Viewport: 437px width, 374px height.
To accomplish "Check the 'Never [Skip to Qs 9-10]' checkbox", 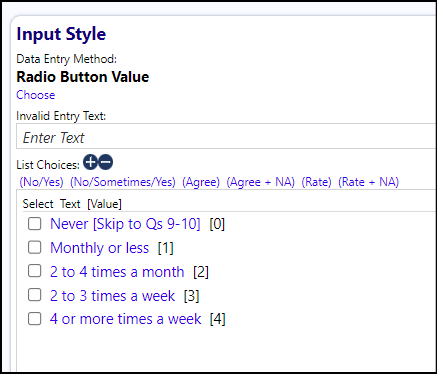I will point(35,224).
